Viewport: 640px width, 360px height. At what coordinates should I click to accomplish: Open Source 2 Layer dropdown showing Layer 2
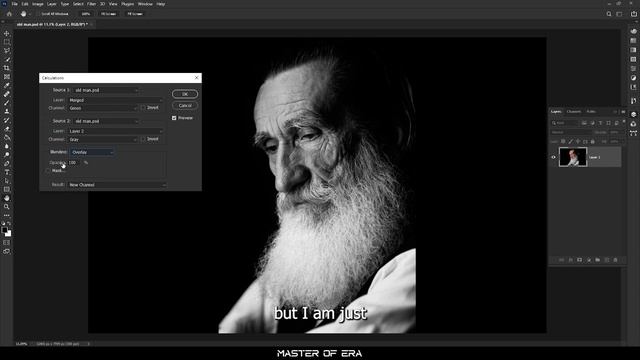[x=116, y=131]
